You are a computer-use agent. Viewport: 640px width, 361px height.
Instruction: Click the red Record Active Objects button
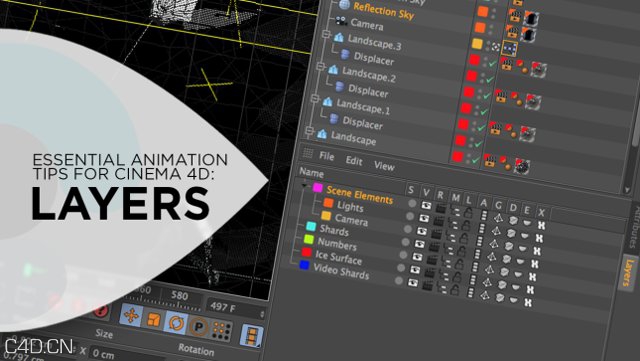(100, 310)
